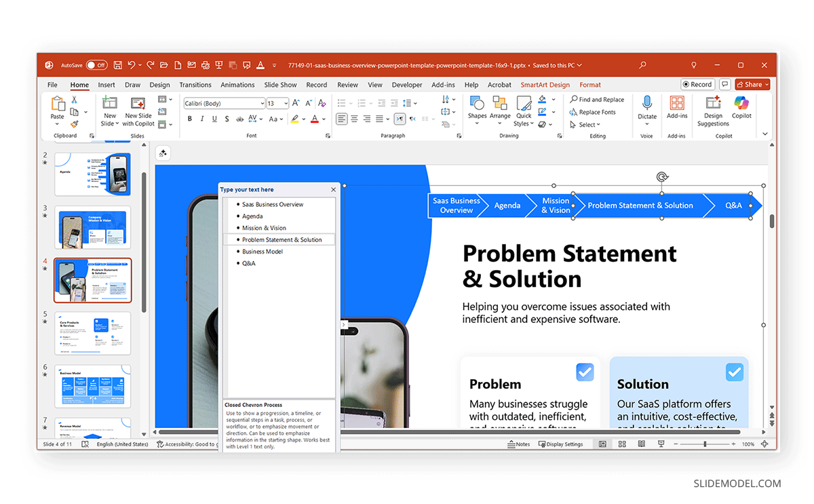Click Design Suggestions icon
The height and width of the screenshot is (504, 814).
tap(712, 111)
